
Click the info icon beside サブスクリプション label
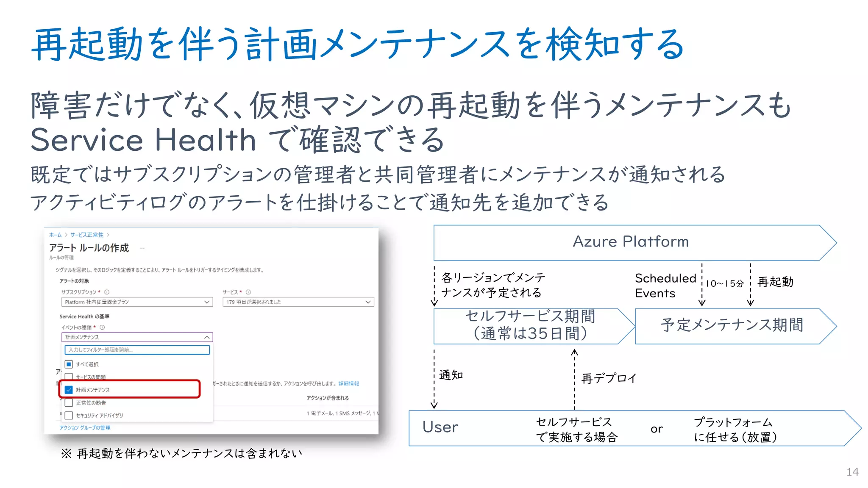pyautogui.click(x=107, y=292)
